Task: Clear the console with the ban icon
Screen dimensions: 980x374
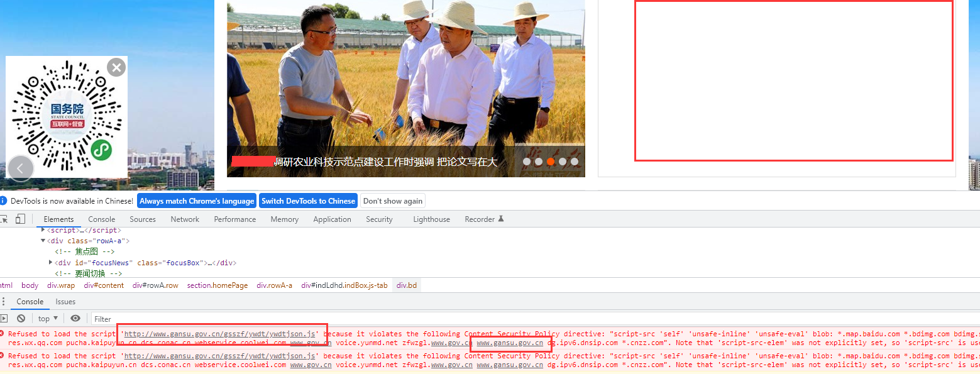Action: coord(21,319)
